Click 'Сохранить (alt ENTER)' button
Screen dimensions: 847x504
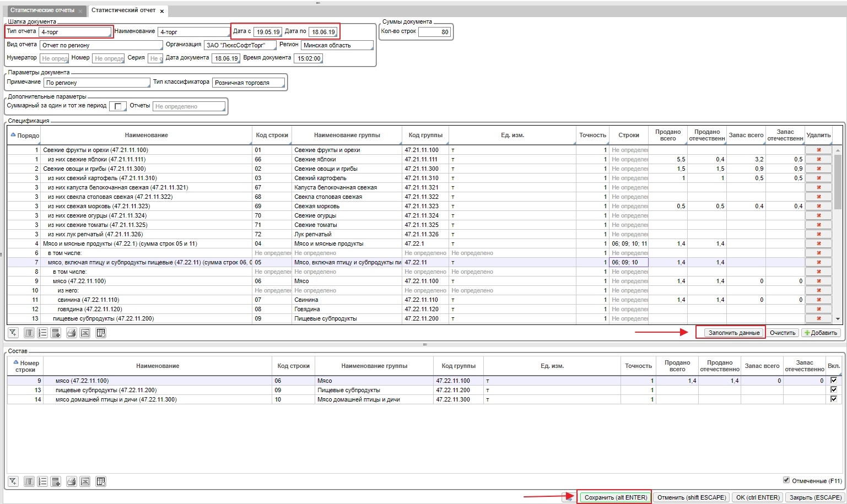pyautogui.click(x=615, y=497)
